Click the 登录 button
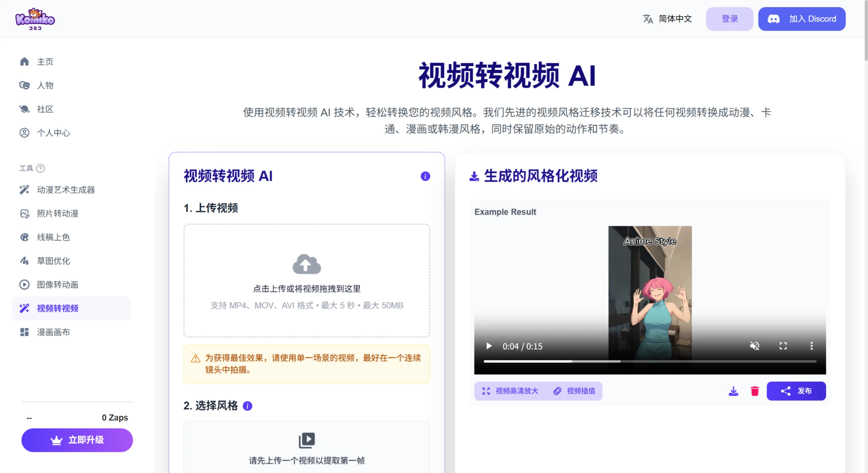Image resolution: width=868 pixels, height=473 pixels. point(729,19)
